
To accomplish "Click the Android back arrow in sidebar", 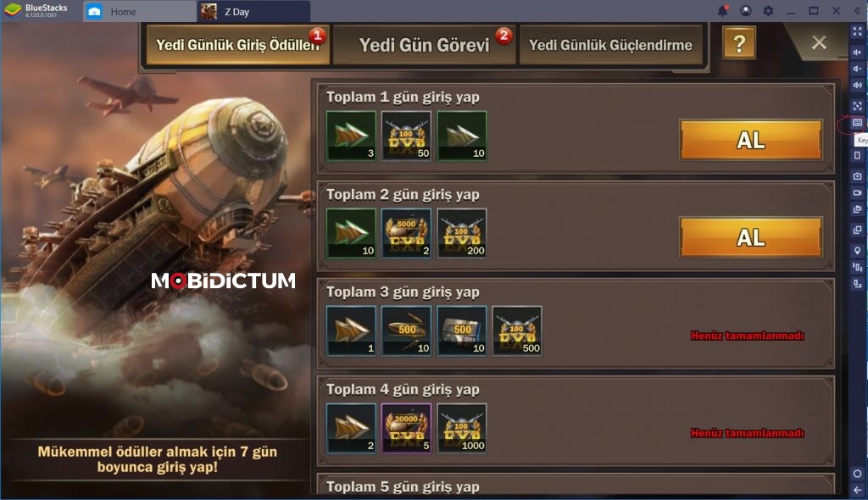I will (857, 490).
